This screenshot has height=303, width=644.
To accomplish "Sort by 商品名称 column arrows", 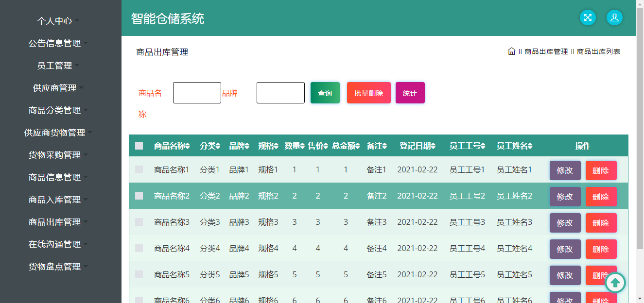I will (x=188, y=146).
